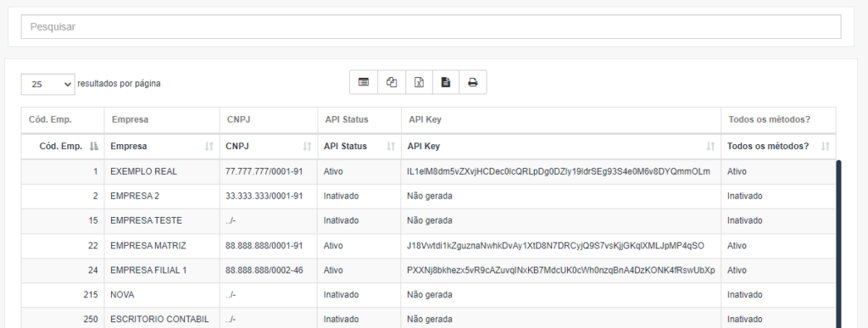Sort the API Status column with its arrows
The image size is (868, 328).
(391, 147)
